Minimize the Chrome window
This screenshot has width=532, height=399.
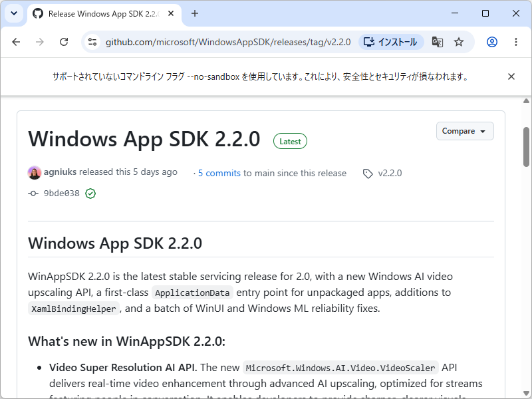[x=455, y=13]
